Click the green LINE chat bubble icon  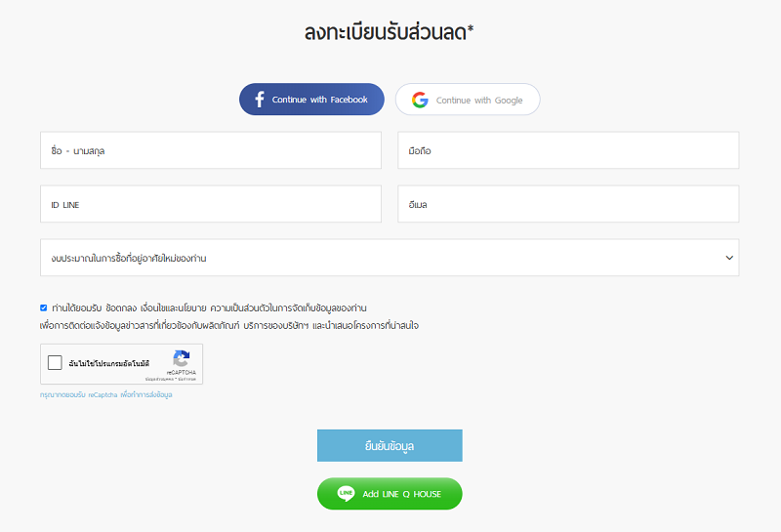(x=346, y=494)
